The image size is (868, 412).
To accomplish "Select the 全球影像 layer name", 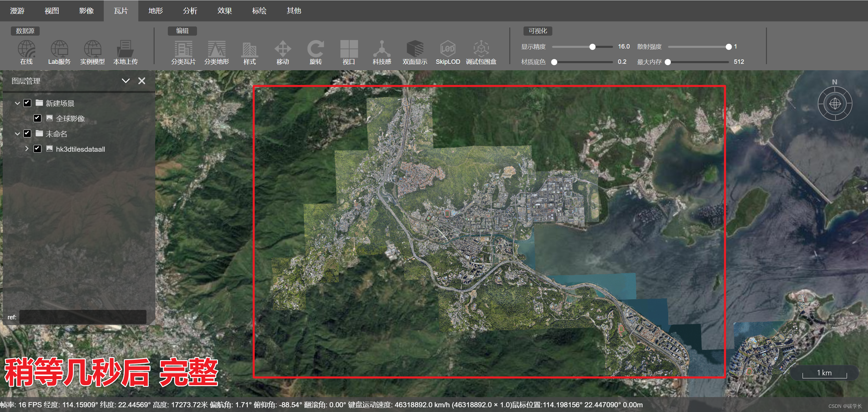I will point(70,118).
